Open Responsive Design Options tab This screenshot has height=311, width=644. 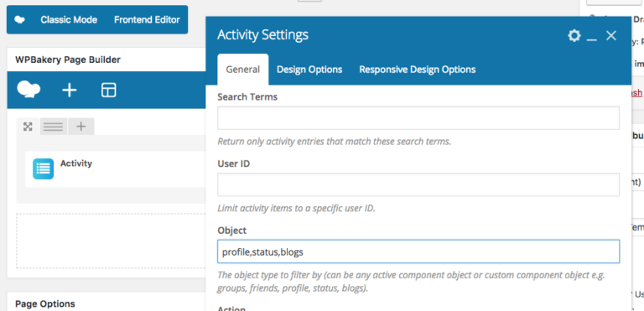pos(418,70)
